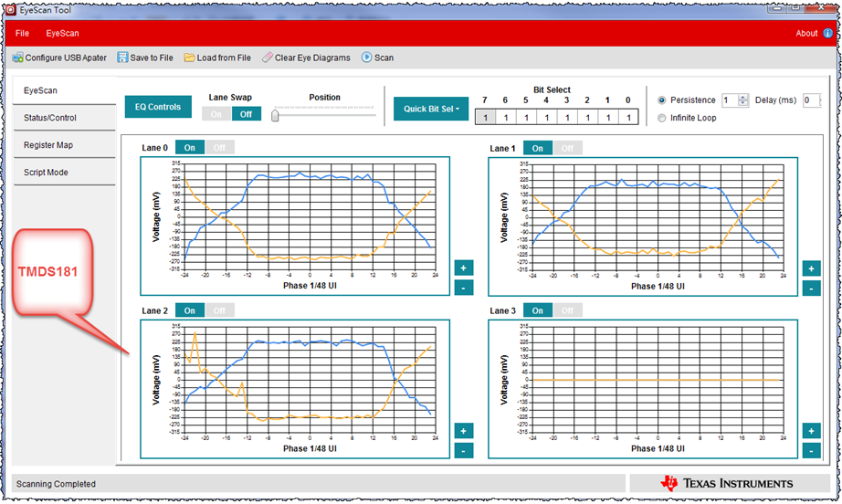Open the EyeScan menu
The width and height of the screenshot is (842, 504).
[x=62, y=33]
